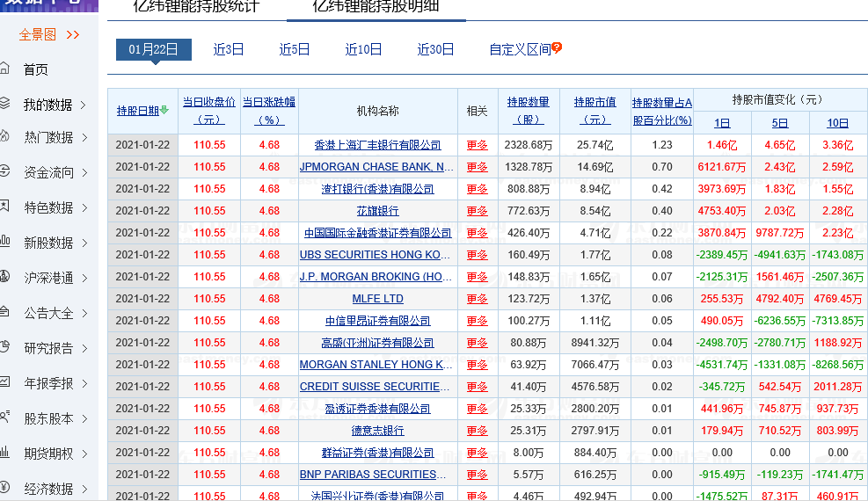Select the 近3日 range tab

coord(228,50)
